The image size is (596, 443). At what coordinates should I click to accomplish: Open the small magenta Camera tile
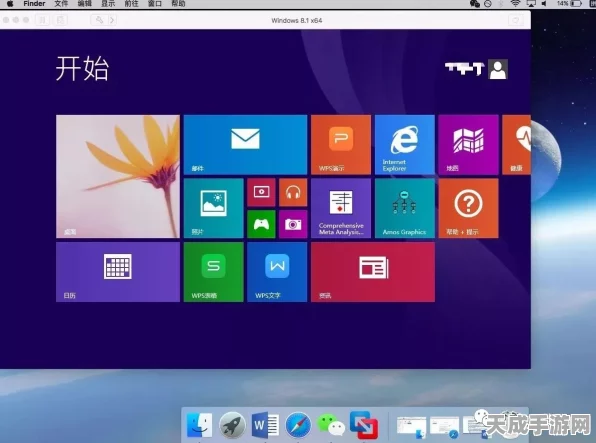click(x=293, y=224)
